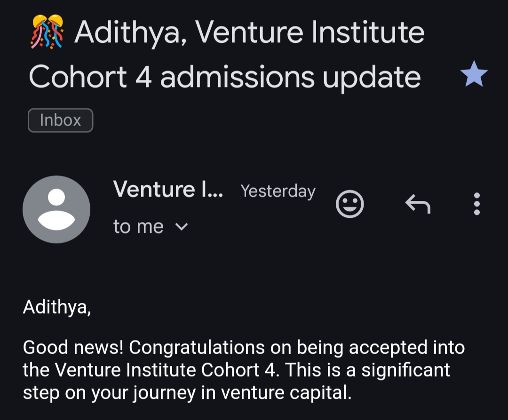This screenshot has width=508, height=420.
Task: Click the "Yesterday" timestamp
Action: (278, 191)
